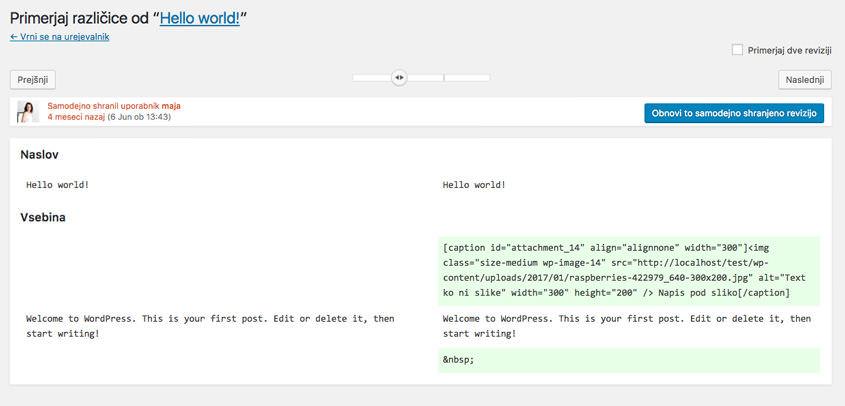Click the "Vsebina" section heading
The image size is (845, 406).
pyautogui.click(x=43, y=218)
